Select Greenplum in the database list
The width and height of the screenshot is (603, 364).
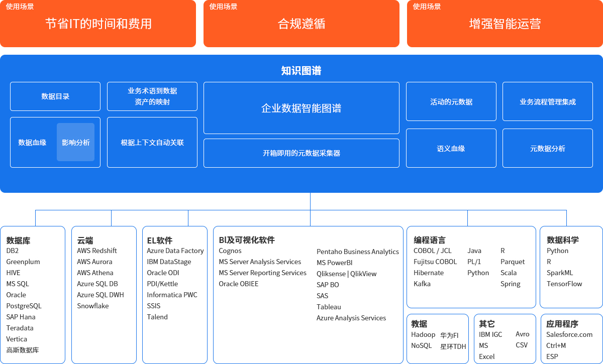coord(23,262)
